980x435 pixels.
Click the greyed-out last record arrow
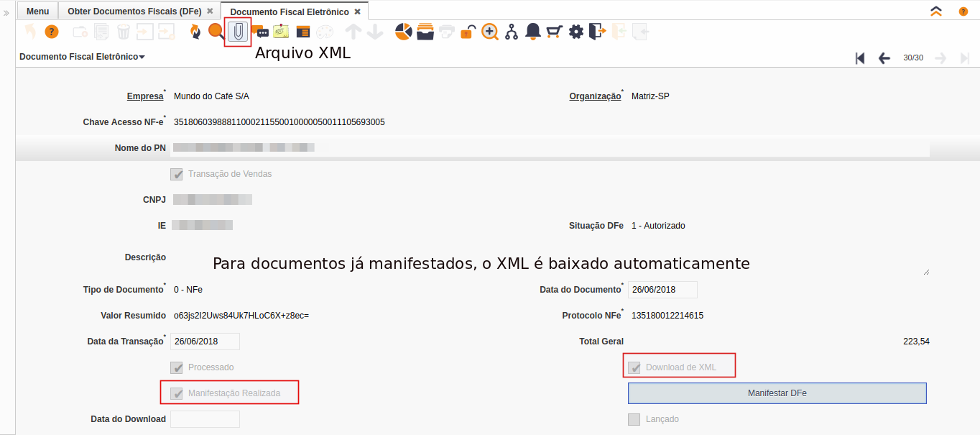coord(965,58)
